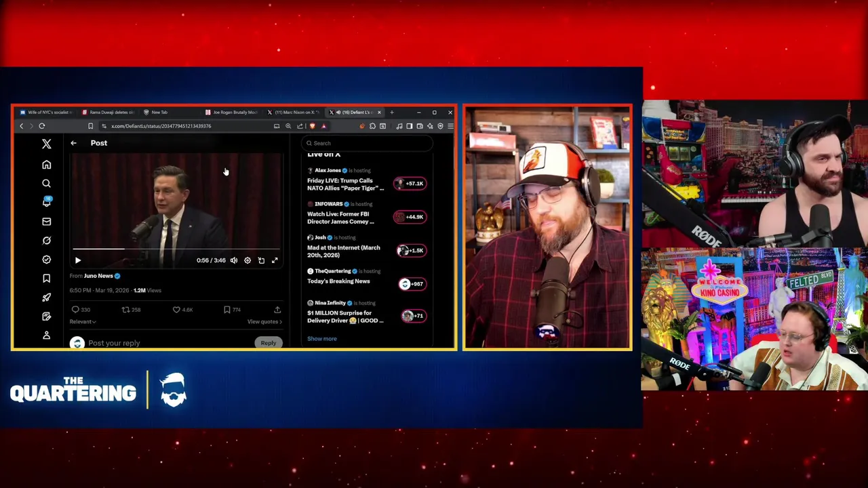Open browser extensions puzzle icon
868x488 pixels.
point(372,126)
